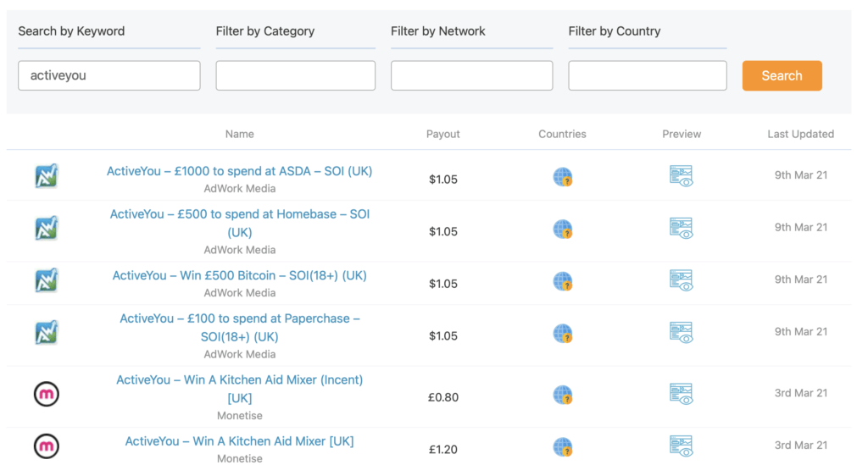This screenshot has width=868, height=465.
Task: Click AdWork Media text under ASDA offer
Action: pos(239,189)
